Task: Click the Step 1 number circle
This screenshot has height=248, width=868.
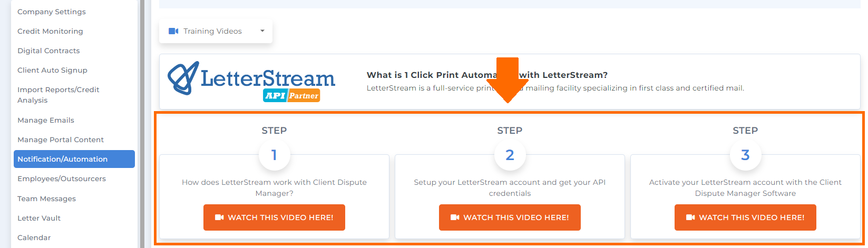Action: point(274,155)
